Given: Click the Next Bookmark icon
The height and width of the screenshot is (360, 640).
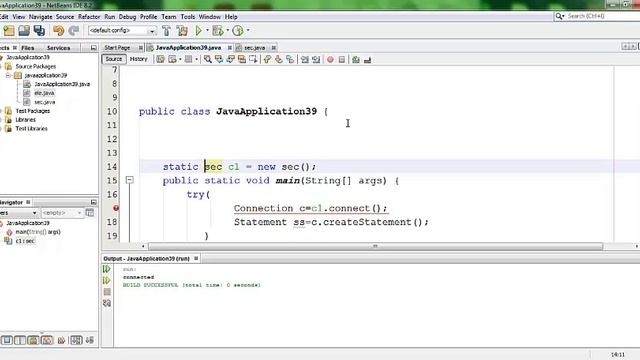Looking at the screenshot, I should (x=279, y=60).
